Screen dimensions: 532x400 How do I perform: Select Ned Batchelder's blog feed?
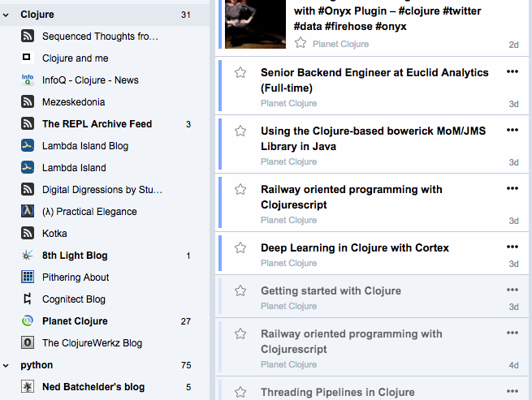93,387
